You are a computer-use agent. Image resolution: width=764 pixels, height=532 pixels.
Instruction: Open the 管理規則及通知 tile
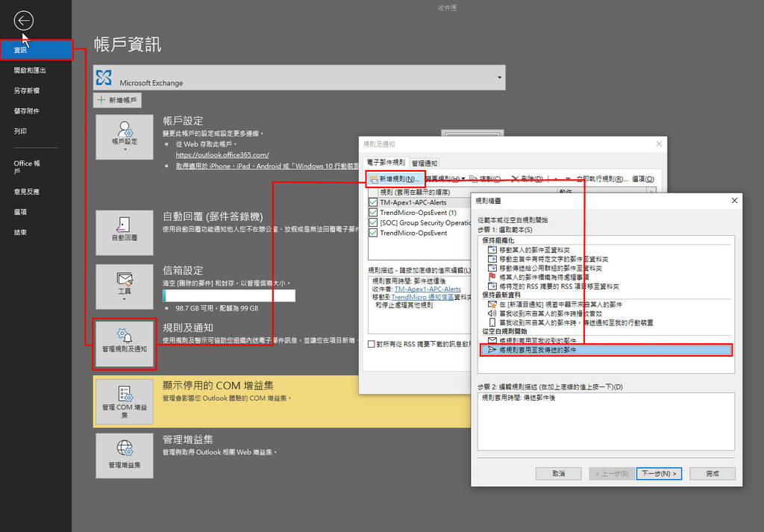125,343
